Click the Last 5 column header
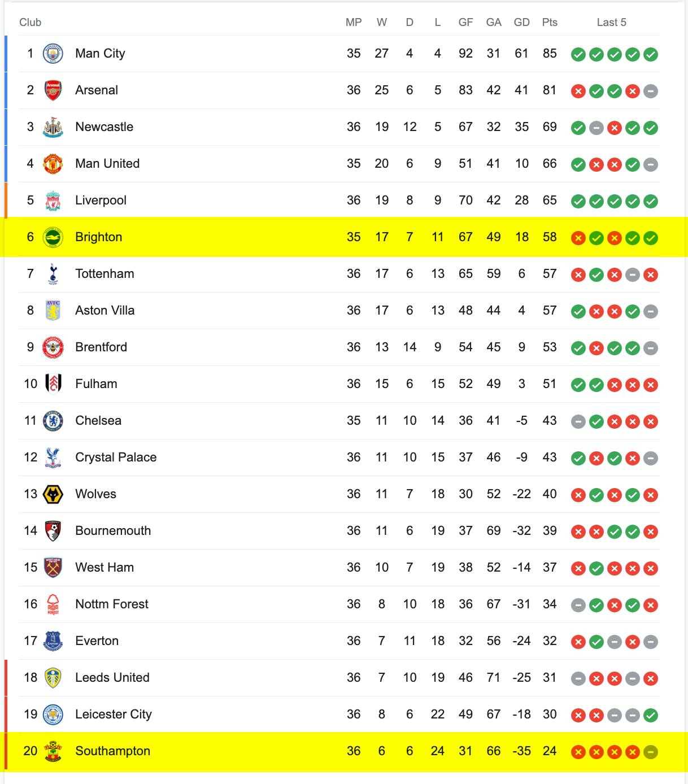688x784 pixels. click(612, 23)
